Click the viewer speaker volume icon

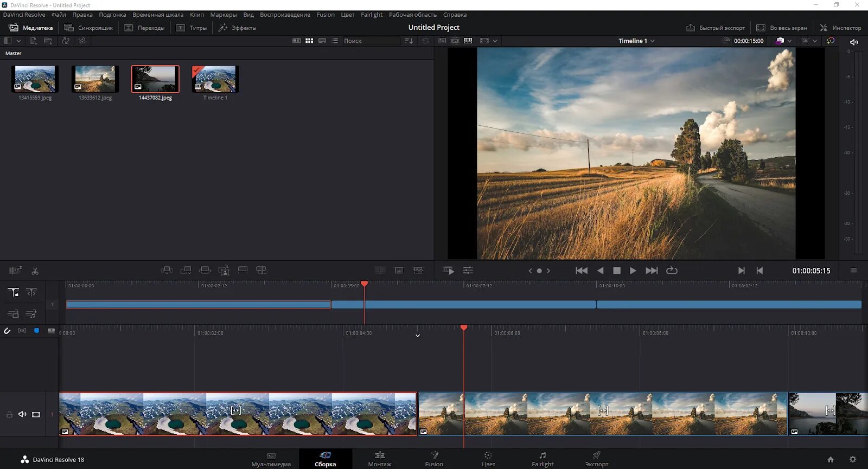pos(854,42)
